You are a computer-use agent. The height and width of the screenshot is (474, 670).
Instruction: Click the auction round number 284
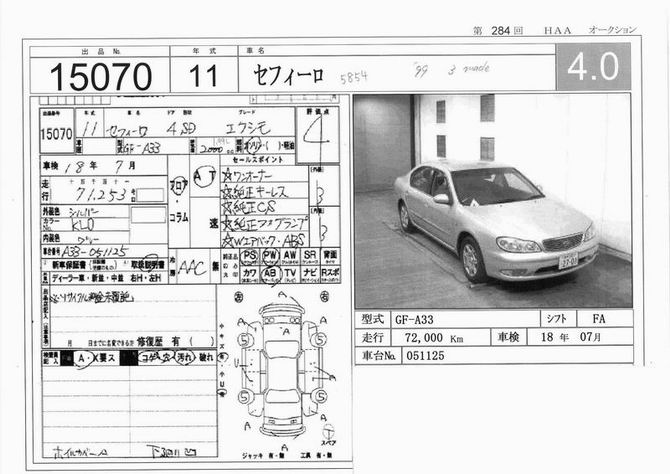(x=500, y=31)
